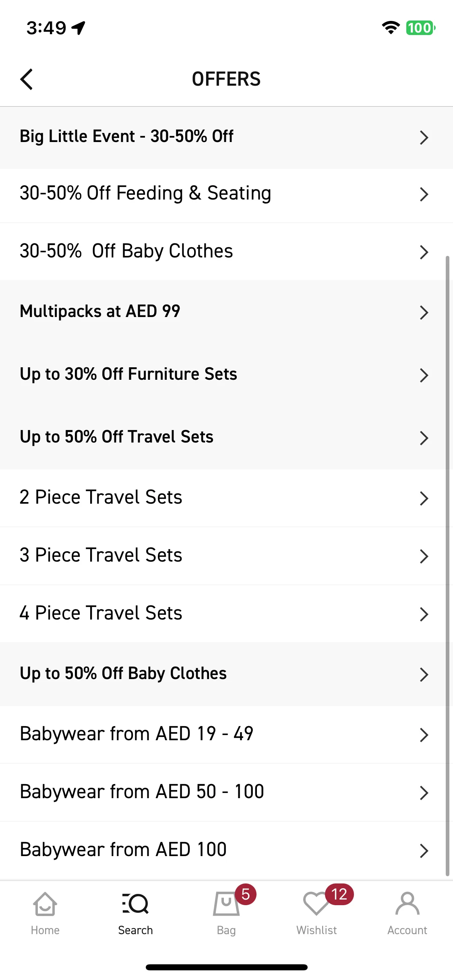
Task: Expand Up to 50% Off Baby Clothes chevron
Action: (x=424, y=675)
